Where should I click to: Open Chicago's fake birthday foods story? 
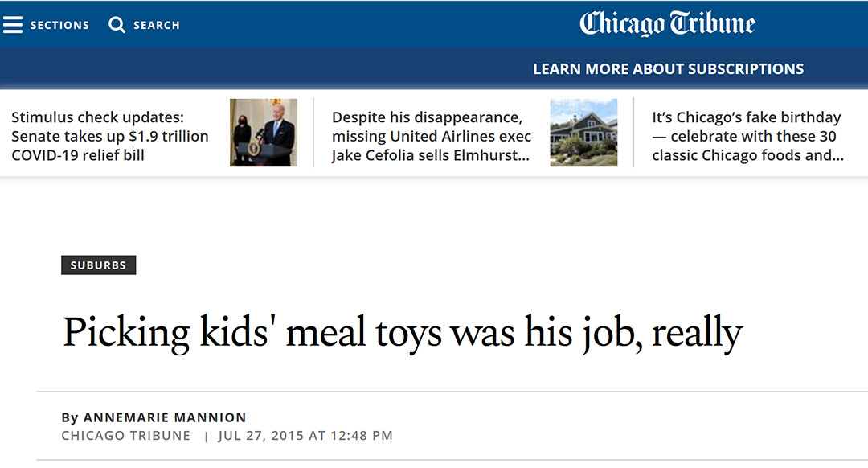coord(747,136)
